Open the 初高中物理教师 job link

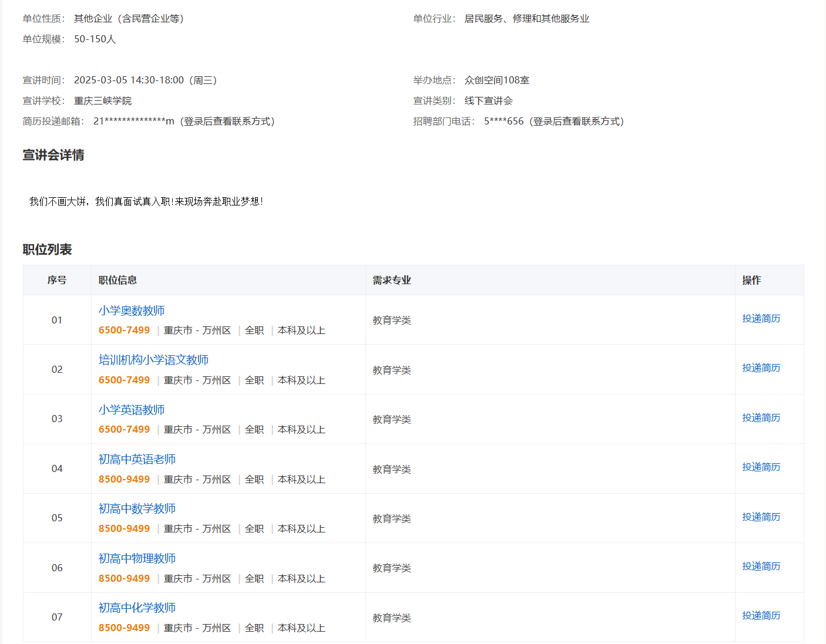pos(137,558)
